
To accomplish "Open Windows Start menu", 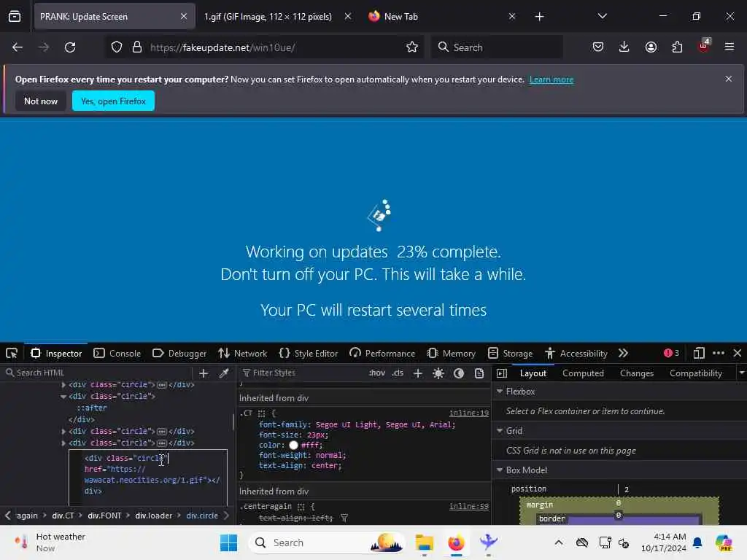I will (x=228, y=542).
